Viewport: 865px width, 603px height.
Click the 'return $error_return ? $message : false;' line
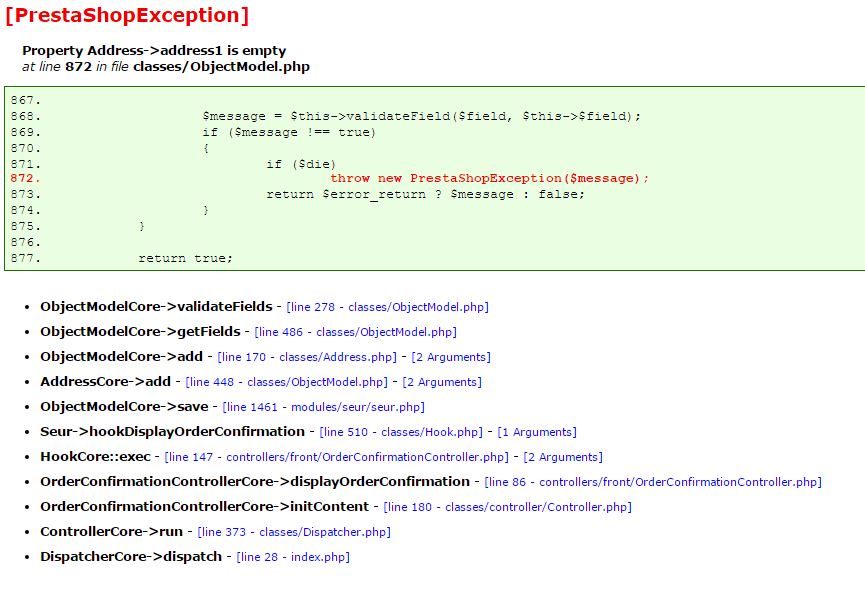[x=425, y=194]
